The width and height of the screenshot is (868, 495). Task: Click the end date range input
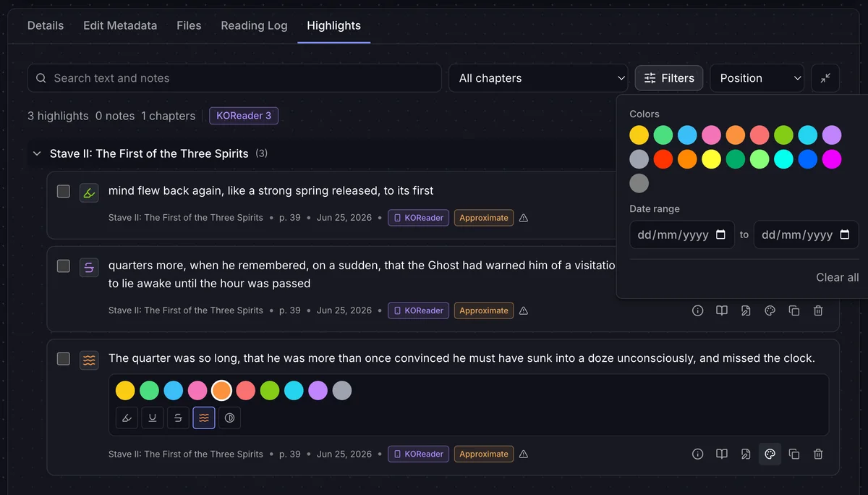806,234
